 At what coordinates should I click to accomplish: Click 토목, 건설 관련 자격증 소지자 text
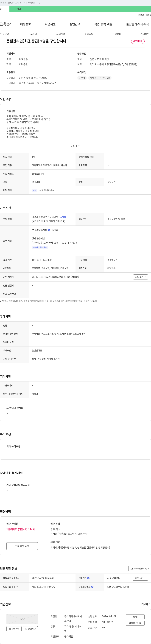46,359
